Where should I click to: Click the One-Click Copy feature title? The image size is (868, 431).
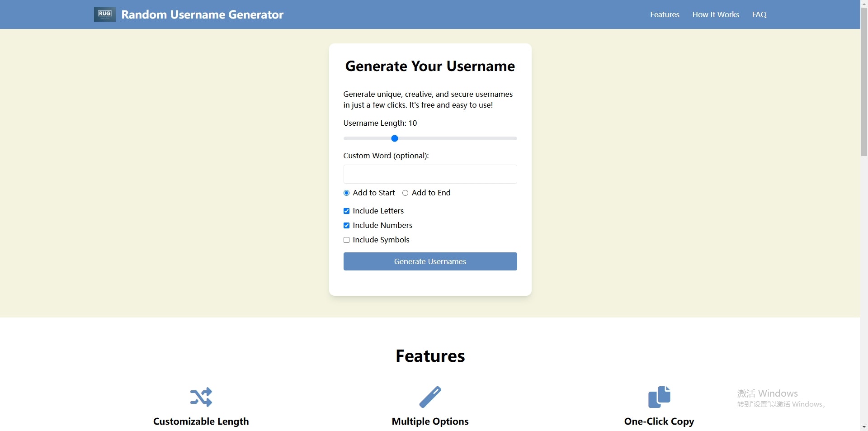pyautogui.click(x=659, y=422)
